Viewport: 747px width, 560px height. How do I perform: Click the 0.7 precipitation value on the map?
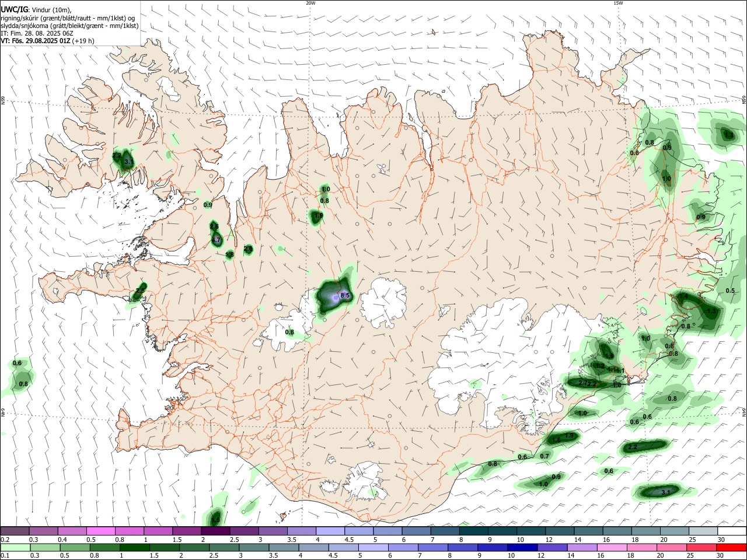pyautogui.click(x=544, y=456)
